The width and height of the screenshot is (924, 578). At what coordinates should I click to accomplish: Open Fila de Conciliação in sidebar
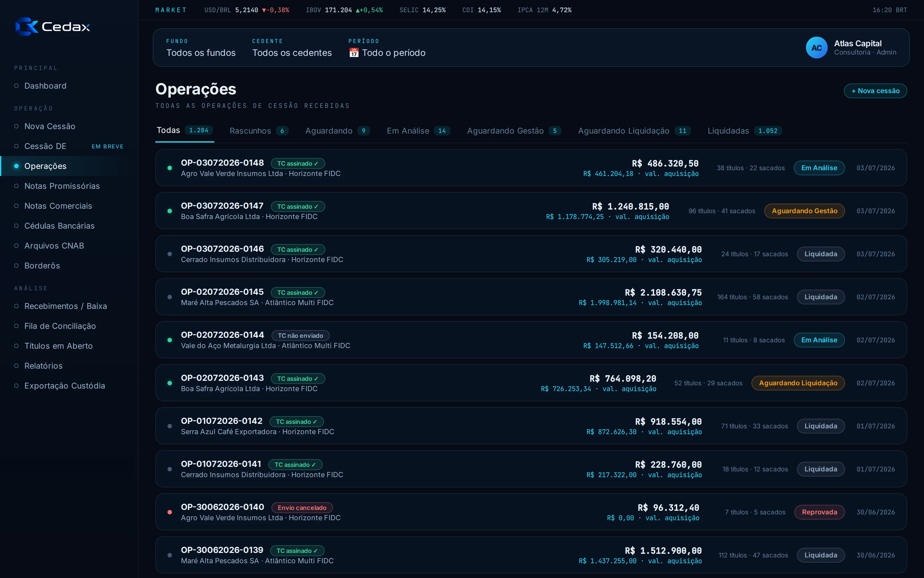point(69,326)
